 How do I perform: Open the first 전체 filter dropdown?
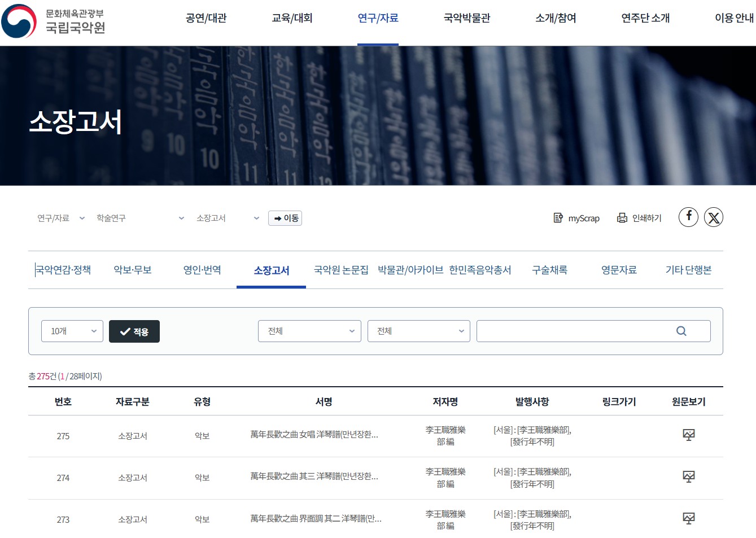(x=309, y=331)
